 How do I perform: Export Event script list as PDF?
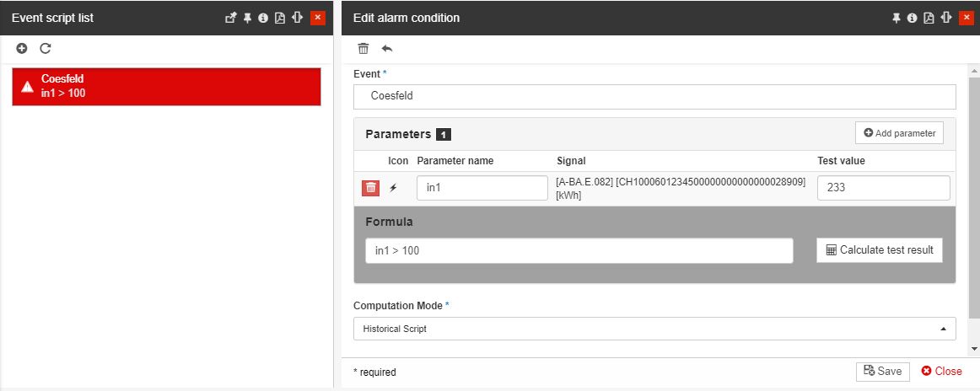280,18
